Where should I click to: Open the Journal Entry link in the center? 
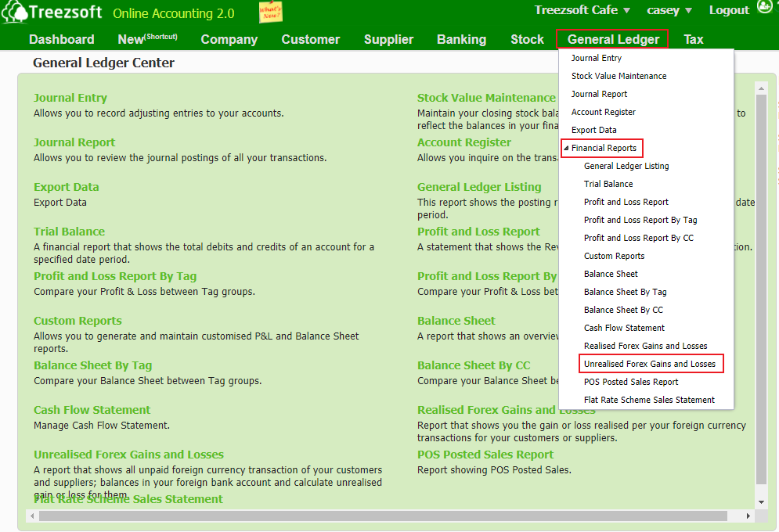(x=70, y=98)
